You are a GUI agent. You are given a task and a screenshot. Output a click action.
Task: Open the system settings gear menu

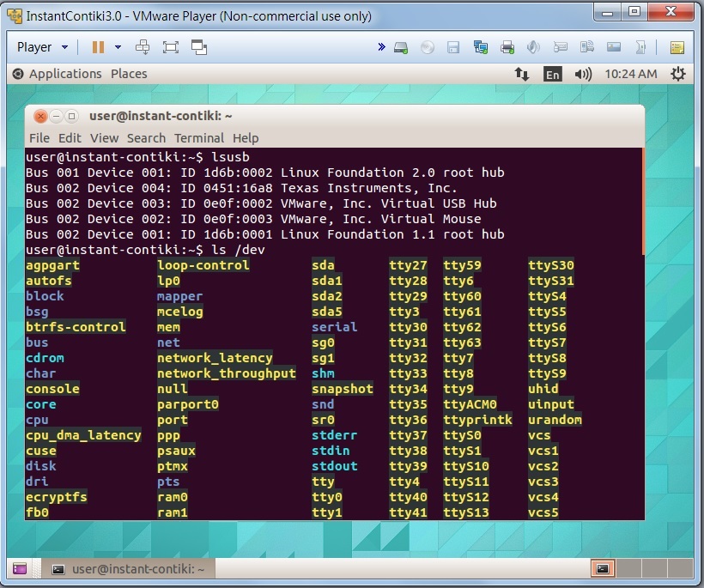pyautogui.click(x=678, y=74)
